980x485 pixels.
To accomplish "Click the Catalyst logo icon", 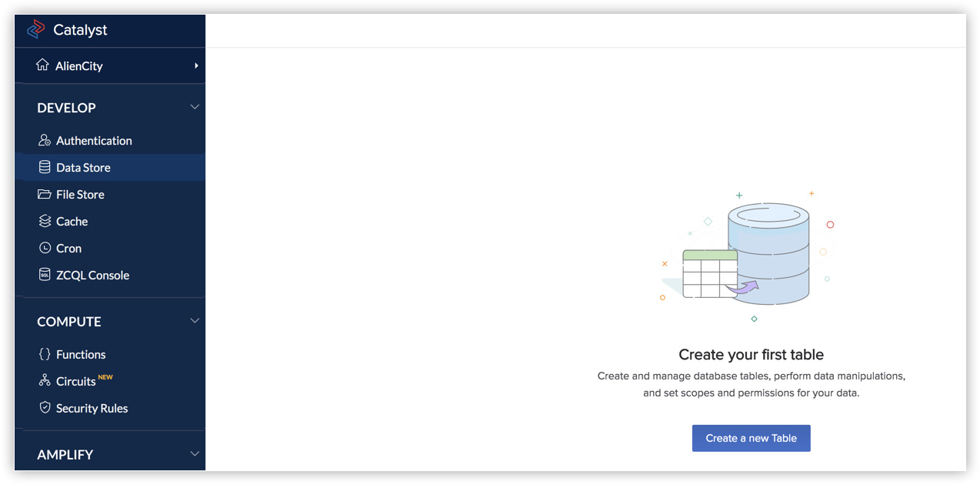I will (x=36, y=30).
